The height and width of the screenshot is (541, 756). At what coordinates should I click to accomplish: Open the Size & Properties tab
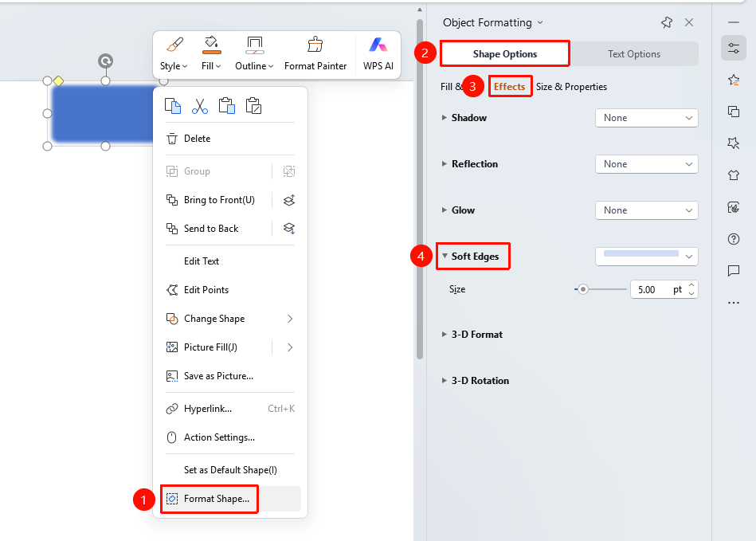(571, 87)
